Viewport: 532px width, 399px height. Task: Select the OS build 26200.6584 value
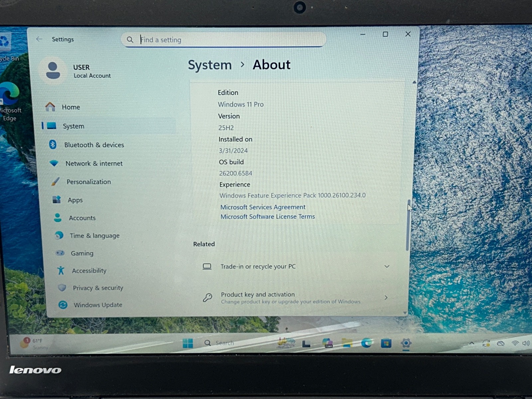[236, 173]
